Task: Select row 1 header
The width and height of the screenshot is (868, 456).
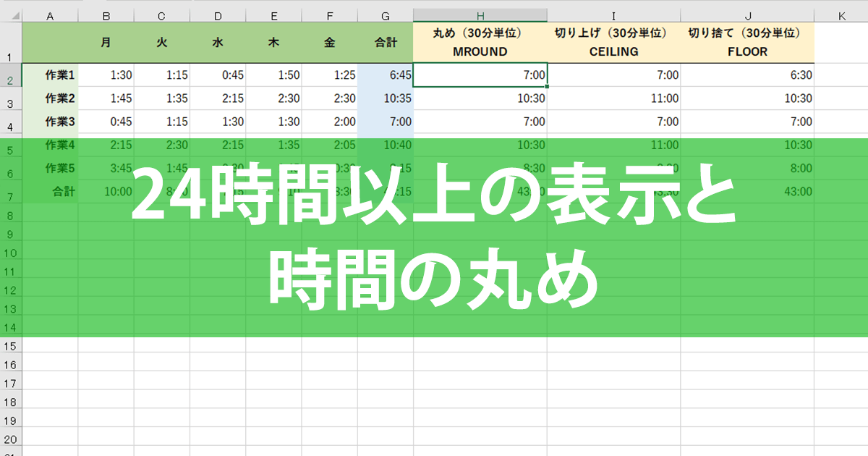Action: [x=11, y=43]
